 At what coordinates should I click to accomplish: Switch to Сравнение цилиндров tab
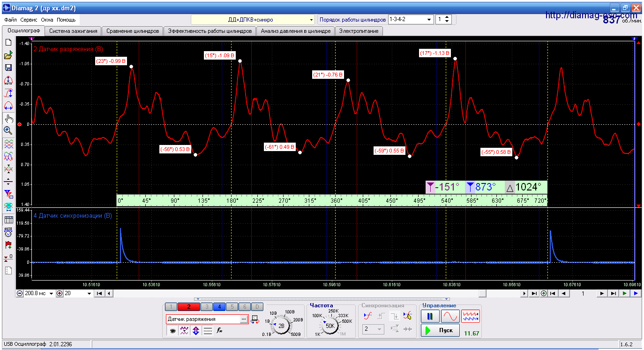(133, 31)
